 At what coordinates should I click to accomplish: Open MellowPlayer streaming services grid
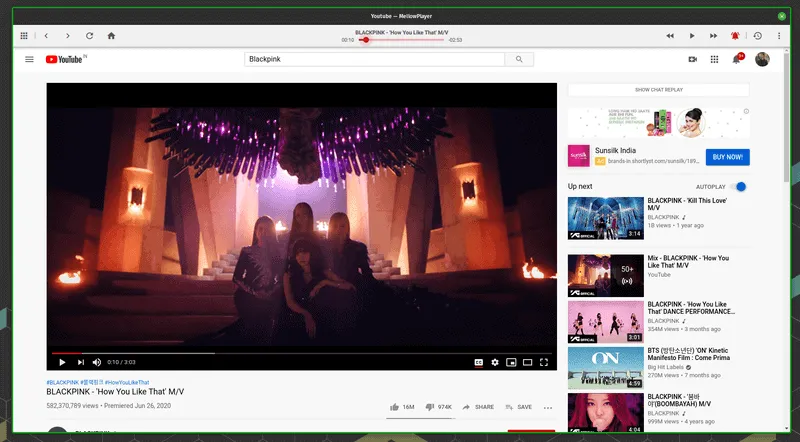pyautogui.click(x=24, y=36)
